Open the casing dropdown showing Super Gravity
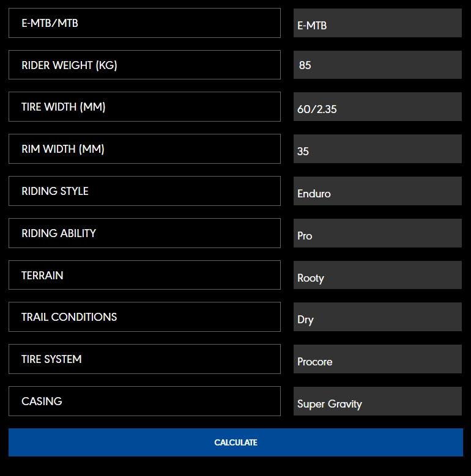The image size is (471, 476). point(377,401)
